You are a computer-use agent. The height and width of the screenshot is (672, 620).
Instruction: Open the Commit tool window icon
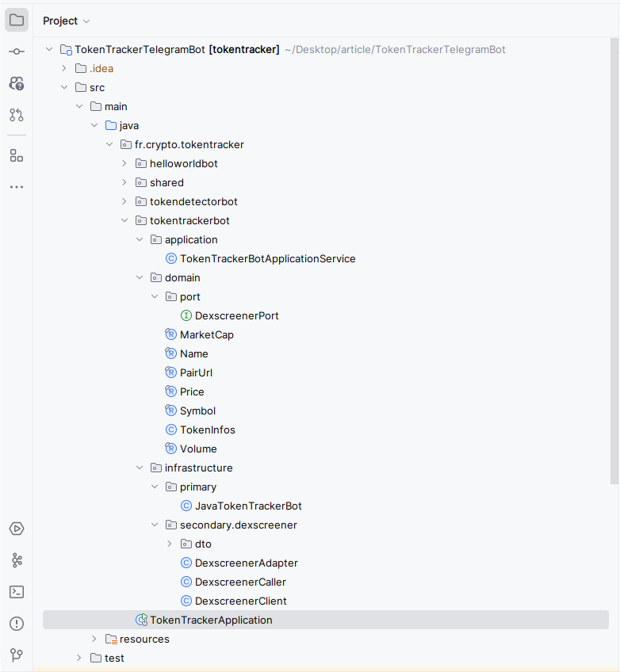[17, 52]
